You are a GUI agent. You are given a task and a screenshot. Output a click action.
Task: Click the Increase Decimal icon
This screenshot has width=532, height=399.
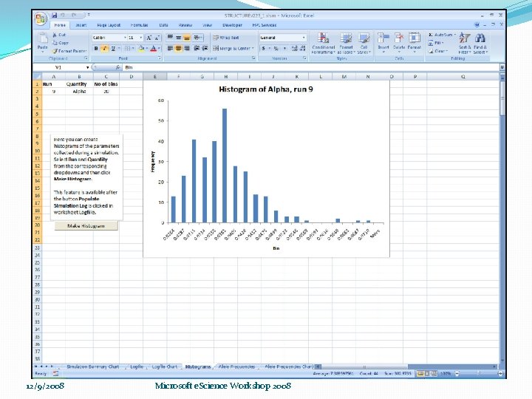295,49
